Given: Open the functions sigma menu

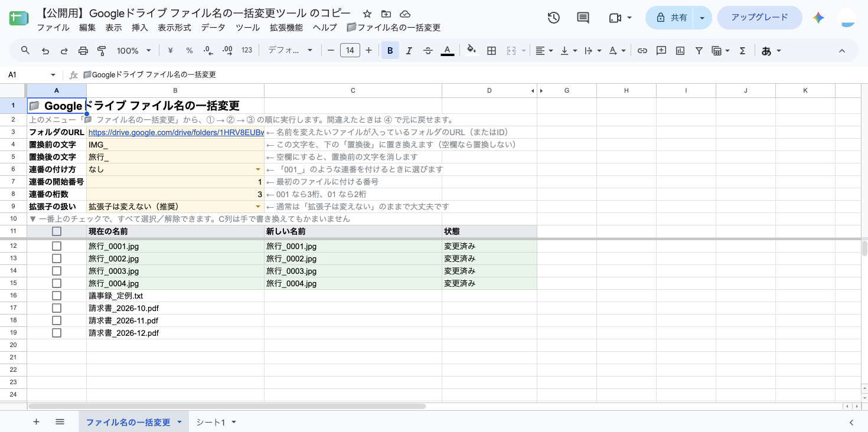Looking at the screenshot, I should 743,51.
